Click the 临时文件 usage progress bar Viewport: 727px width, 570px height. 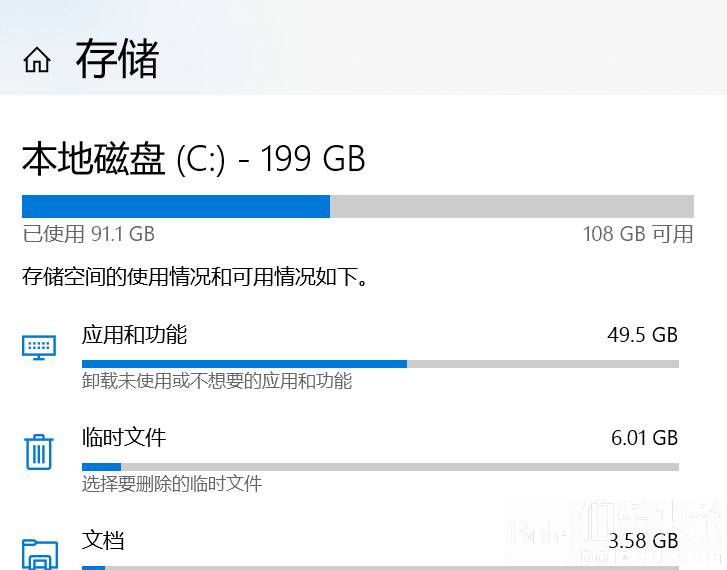[x=380, y=467]
